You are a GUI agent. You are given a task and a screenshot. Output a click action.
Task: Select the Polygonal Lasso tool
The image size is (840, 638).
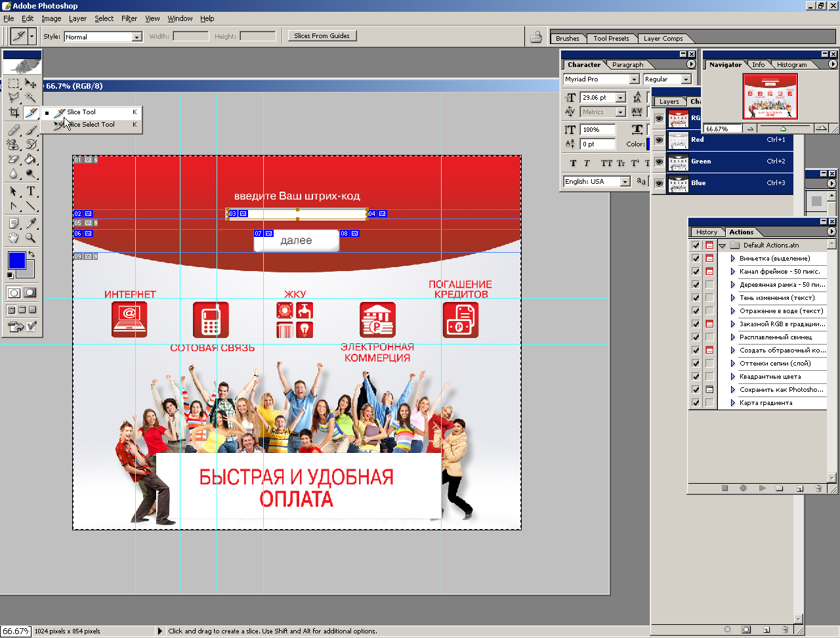(14, 97)
